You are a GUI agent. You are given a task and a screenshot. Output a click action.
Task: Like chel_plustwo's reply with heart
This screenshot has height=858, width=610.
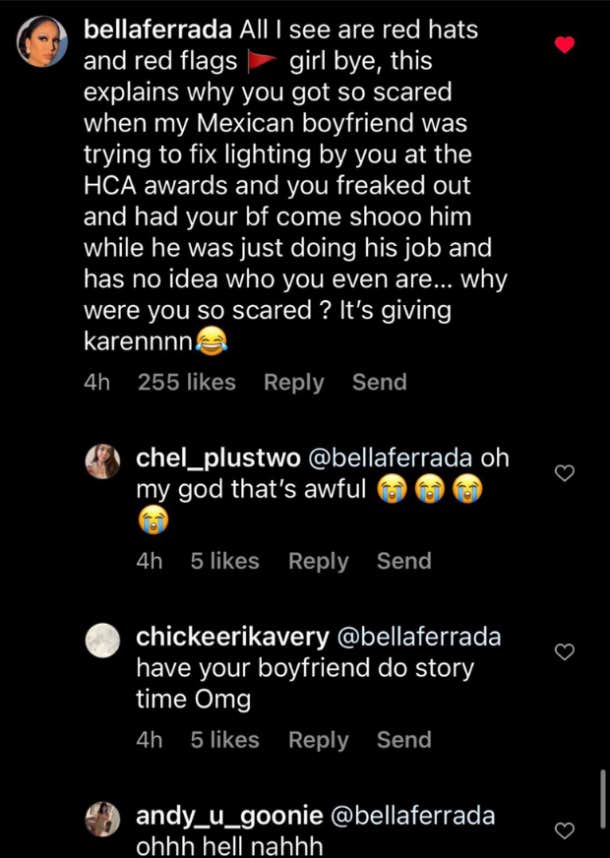[x=565, y=473]
